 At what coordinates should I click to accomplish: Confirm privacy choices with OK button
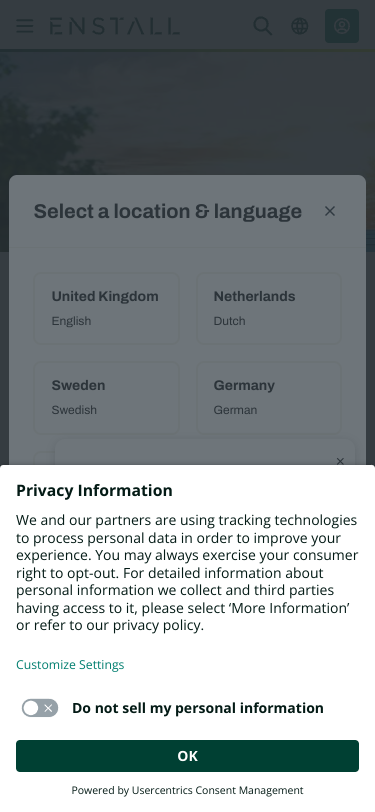(x=188, y=756)
